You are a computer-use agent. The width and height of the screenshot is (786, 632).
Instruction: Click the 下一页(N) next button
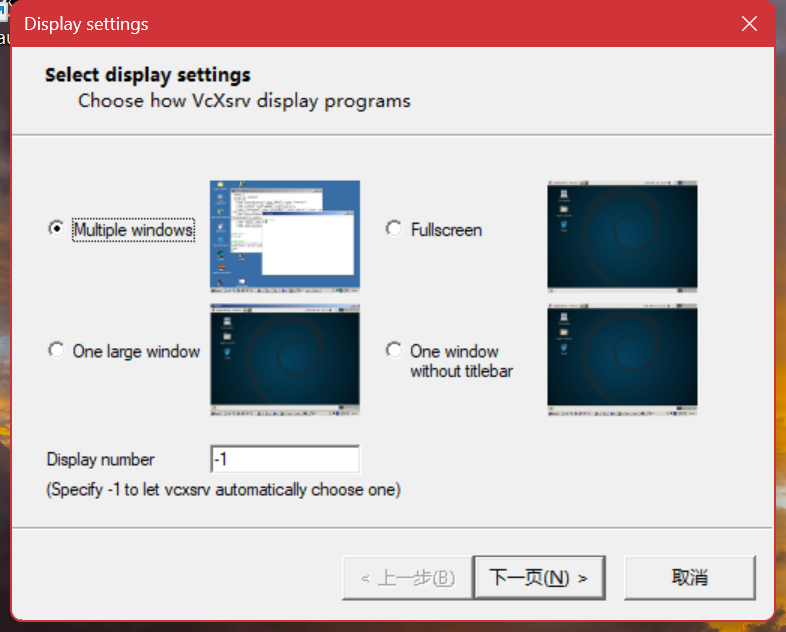(x=539, y=577)
